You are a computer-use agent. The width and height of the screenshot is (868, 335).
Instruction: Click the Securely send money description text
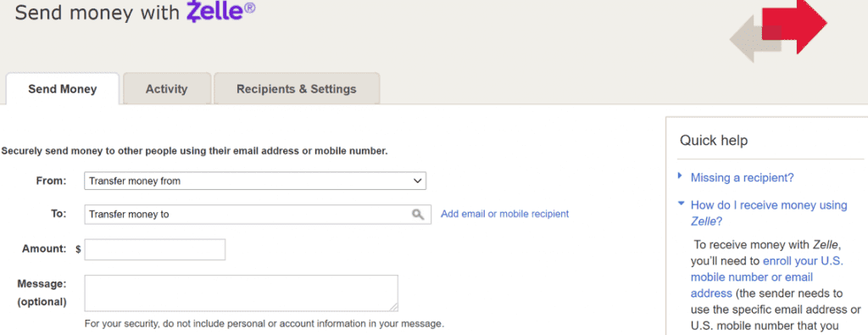(x=194, y=151)
